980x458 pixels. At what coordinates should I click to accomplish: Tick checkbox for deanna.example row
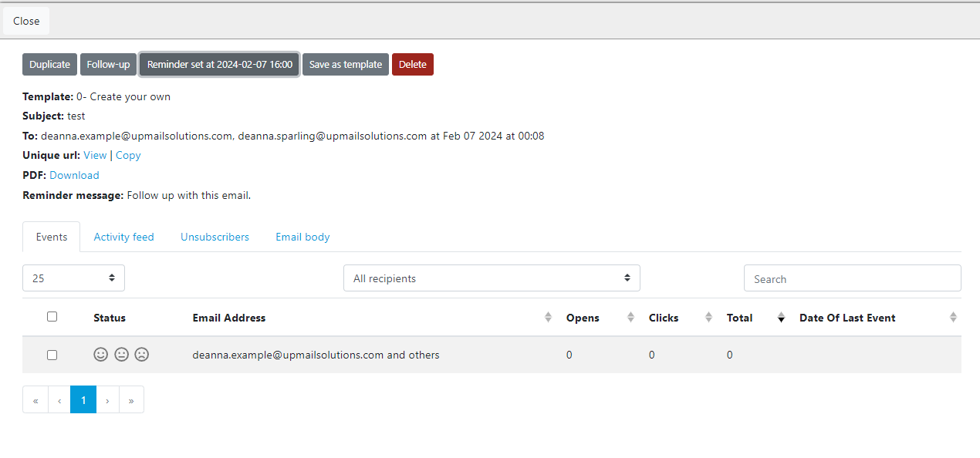[x=52, y=355]
